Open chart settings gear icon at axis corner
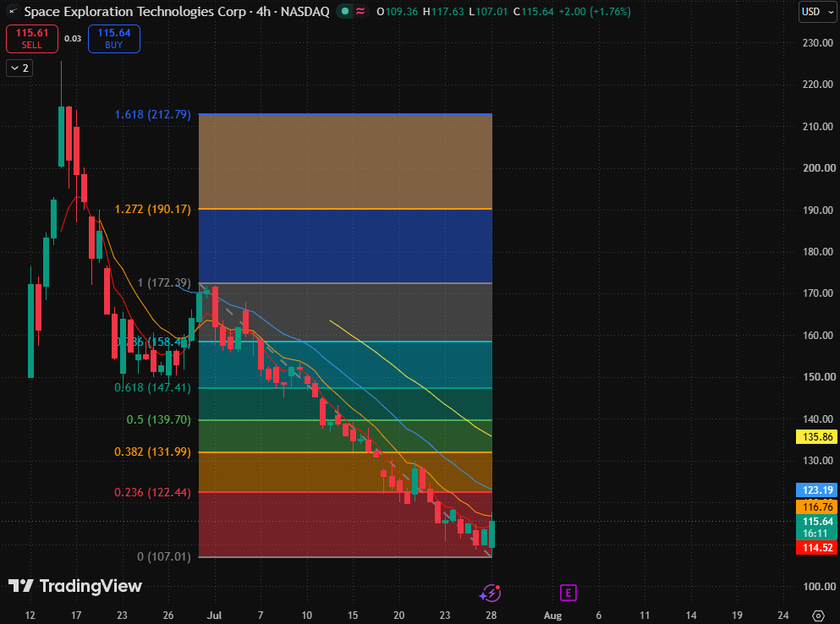840x624 pixels. pos(818,616)
